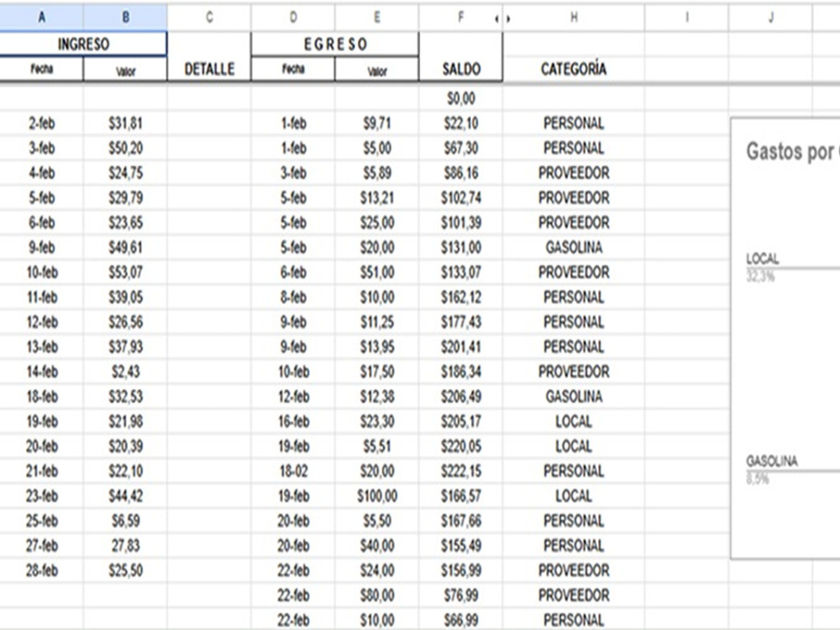Click the DETALLE header cell
This screenshot has height=630, width=840.
tap(209, 57)
